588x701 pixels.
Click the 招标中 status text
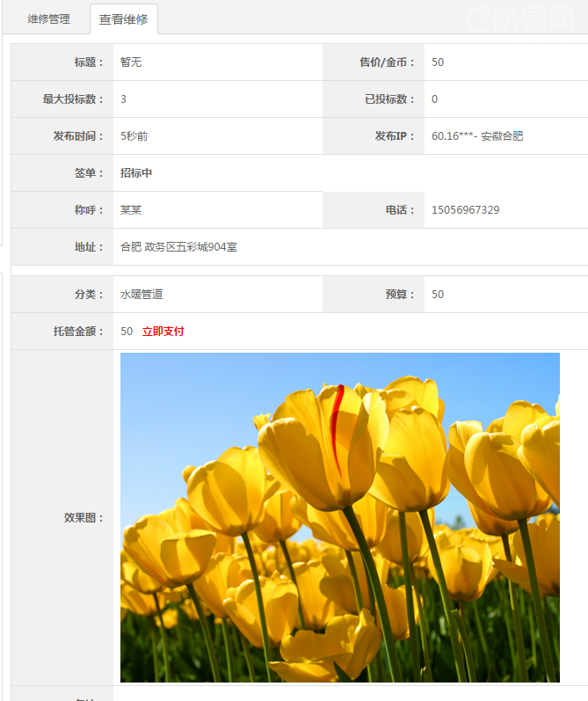tap(136, 173)
